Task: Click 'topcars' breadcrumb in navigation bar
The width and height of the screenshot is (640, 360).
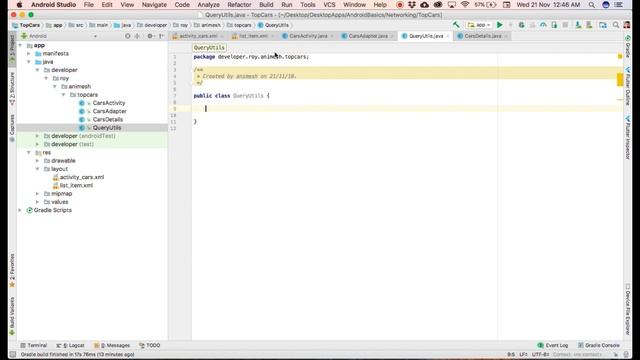Action: click(x=242, y=25)
